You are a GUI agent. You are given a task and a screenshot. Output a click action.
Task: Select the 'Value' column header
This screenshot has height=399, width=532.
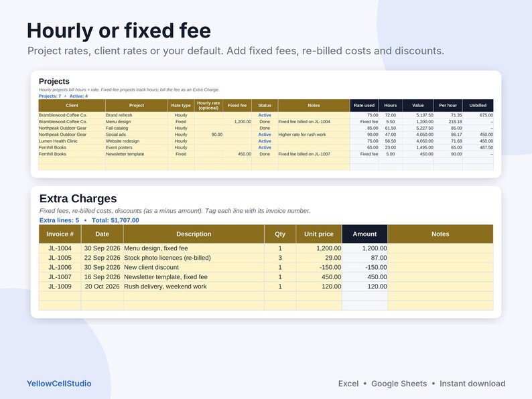click(418, 105)
